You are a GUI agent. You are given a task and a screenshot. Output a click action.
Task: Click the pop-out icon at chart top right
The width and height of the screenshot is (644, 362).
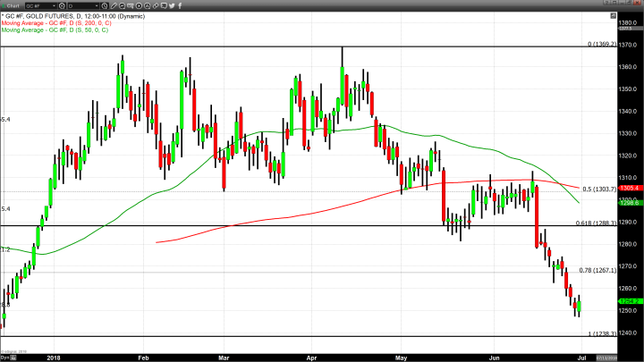click(x=614, y=15)
